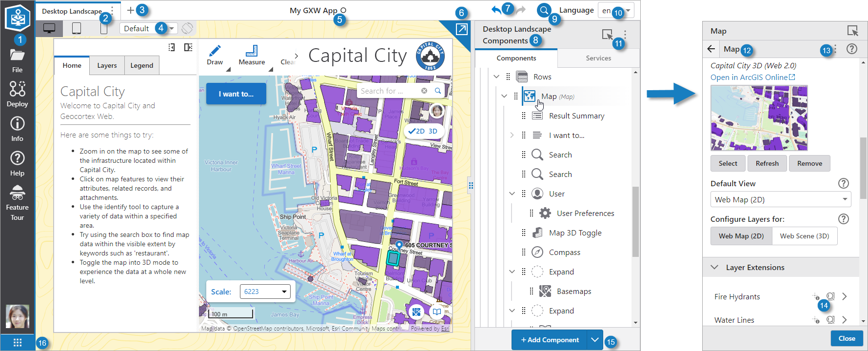868x351 pixels.
Task: Click the Add Component button
Action: (550, 340)
